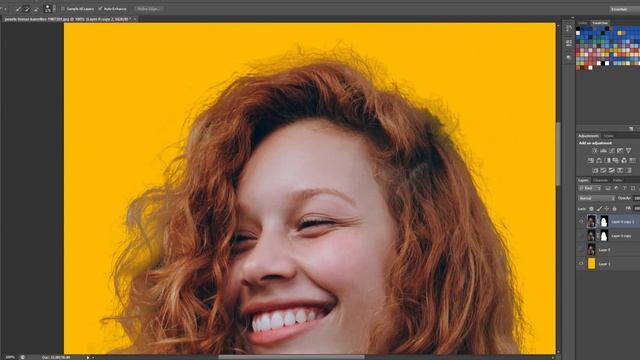
Task: Open the layer filter Kind dropdown
Action: tap(589, 189)
